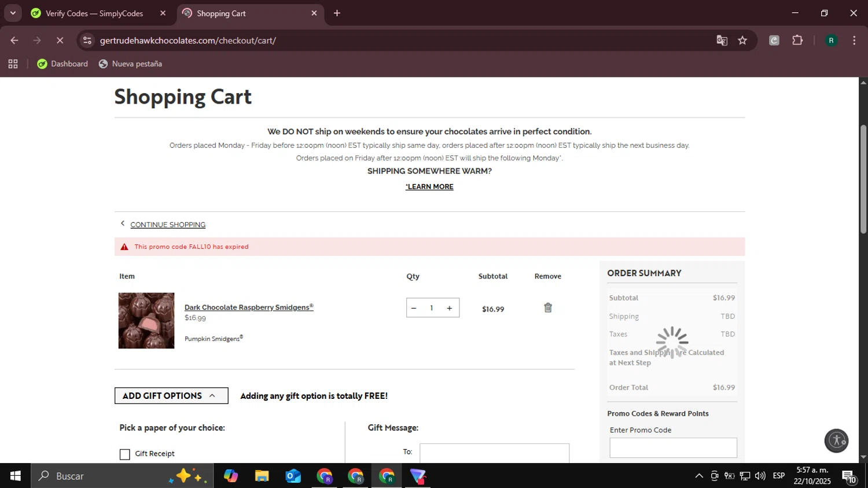
Task: Open Dark Chocolate Raspberry Smidgens product link
Action: [x=249, y=307]
